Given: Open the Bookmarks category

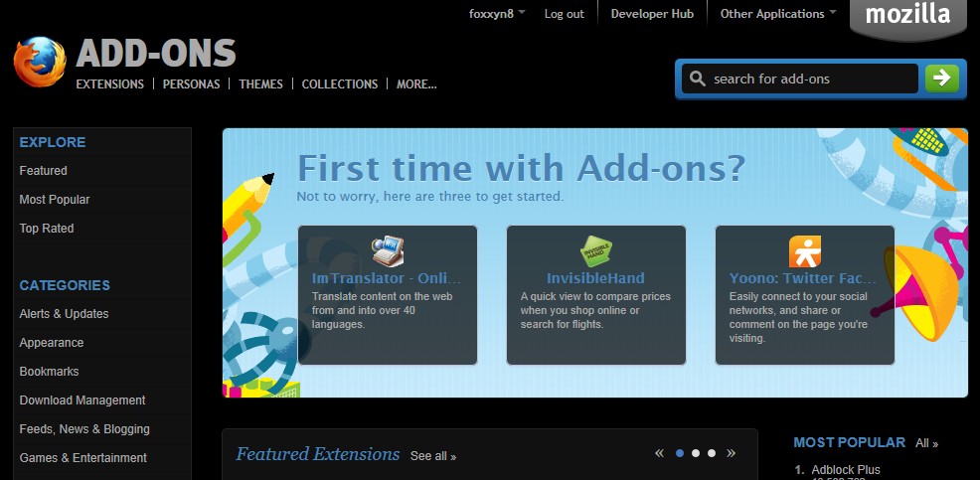Looking at the screenshot, I should [49, 372].
